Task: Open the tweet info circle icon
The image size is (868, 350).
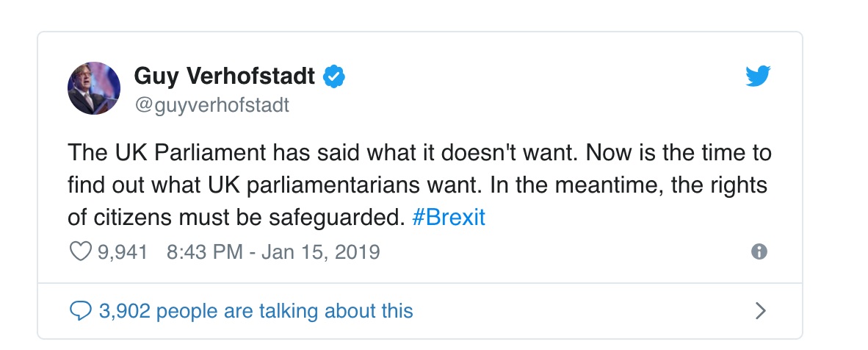Action: (x=759, y=252)
